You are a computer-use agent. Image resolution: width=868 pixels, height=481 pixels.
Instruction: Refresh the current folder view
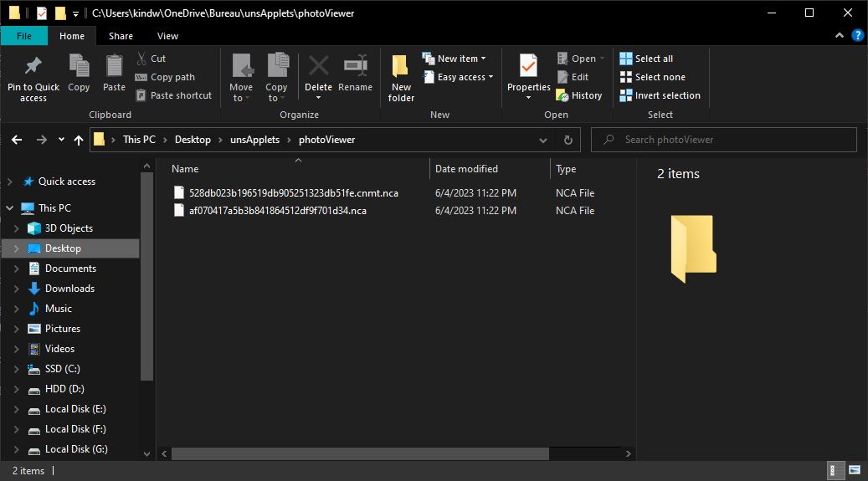[x=568, y=140]
